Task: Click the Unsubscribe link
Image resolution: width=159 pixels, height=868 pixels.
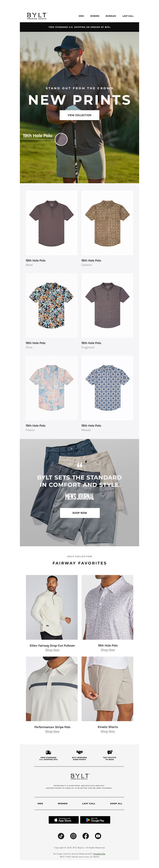Action: pos(99,854)
